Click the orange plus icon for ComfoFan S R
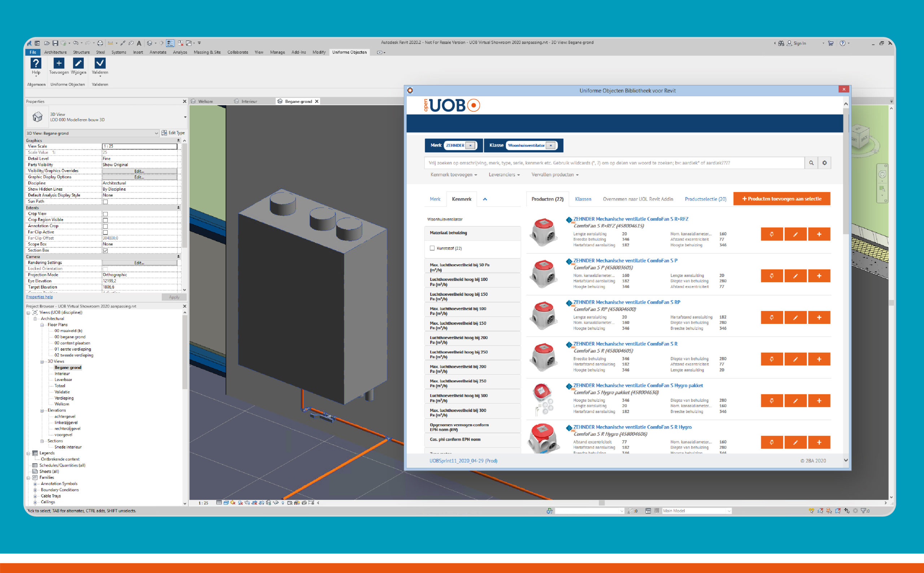The width and height of the screenshot is (924, 573). click(819, 359)
